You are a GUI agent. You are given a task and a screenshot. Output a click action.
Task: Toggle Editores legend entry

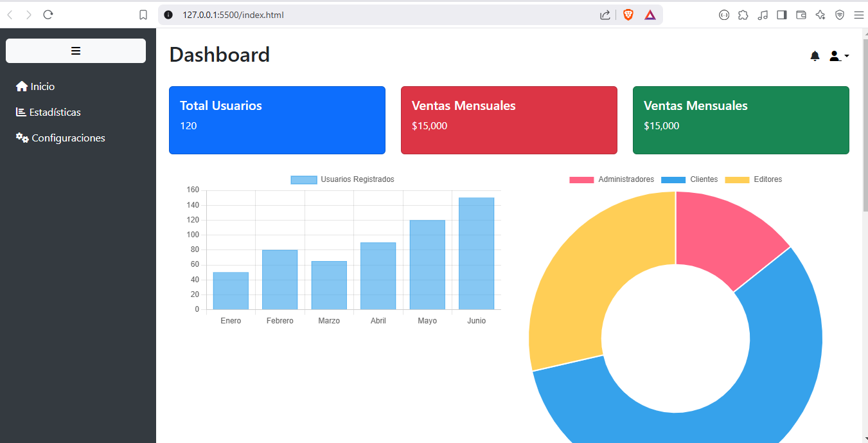(x=754, y=179)
